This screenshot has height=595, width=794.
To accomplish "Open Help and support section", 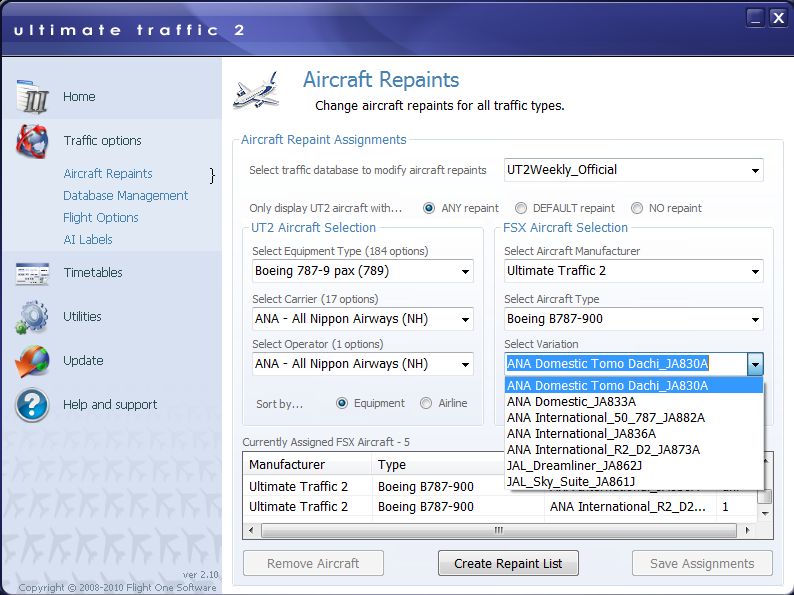I will (110, 405).
